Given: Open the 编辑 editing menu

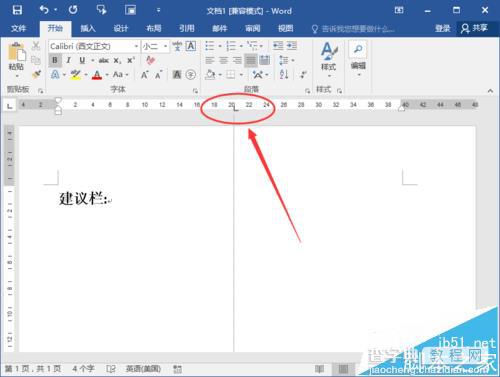Looking at the screenshot, I should coord(358,59).
